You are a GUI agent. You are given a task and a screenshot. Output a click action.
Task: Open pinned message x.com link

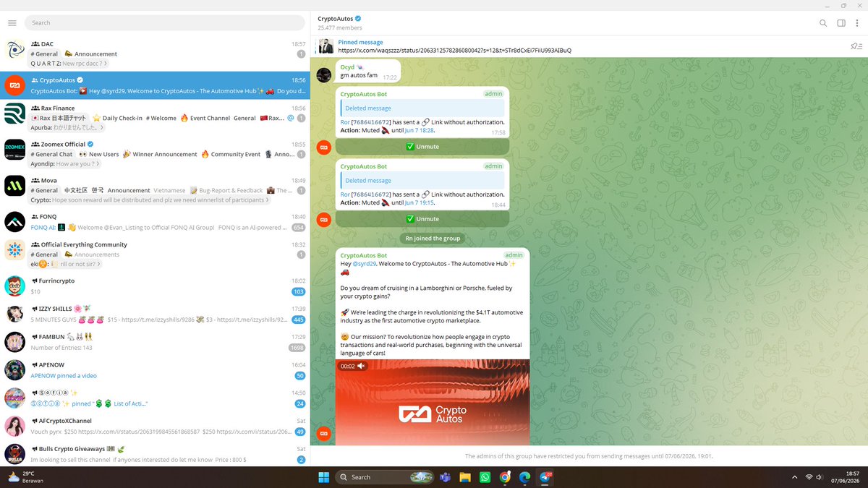coord(455,51)
